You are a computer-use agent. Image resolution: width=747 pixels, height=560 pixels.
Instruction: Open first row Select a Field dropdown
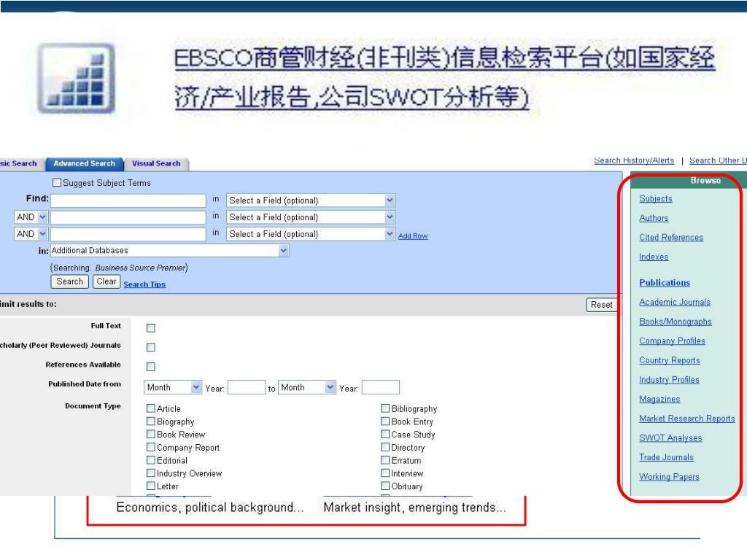pyautogui.click(x=311, y=201)
